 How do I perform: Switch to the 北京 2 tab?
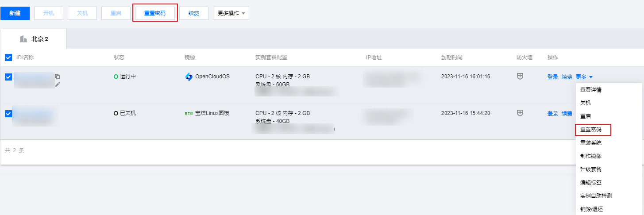click(34, 39)
